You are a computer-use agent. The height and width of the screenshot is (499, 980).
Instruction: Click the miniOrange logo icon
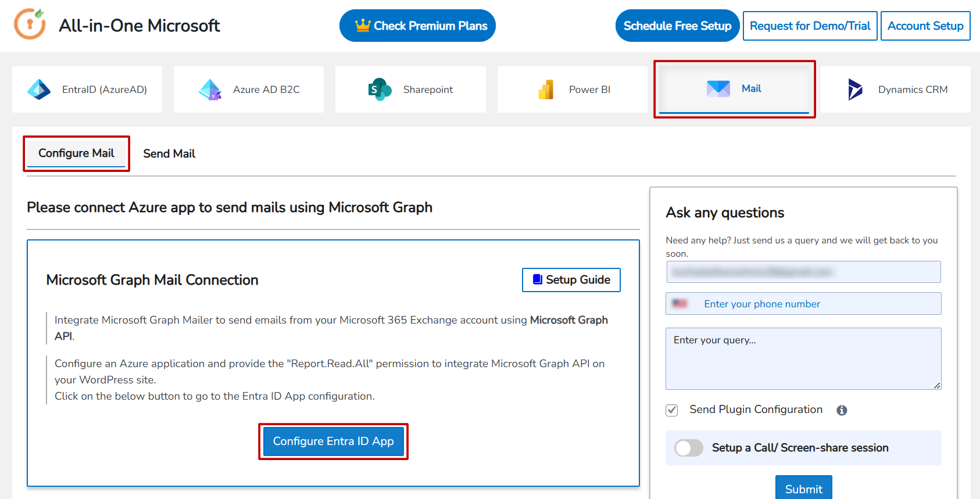coord(30,24)
